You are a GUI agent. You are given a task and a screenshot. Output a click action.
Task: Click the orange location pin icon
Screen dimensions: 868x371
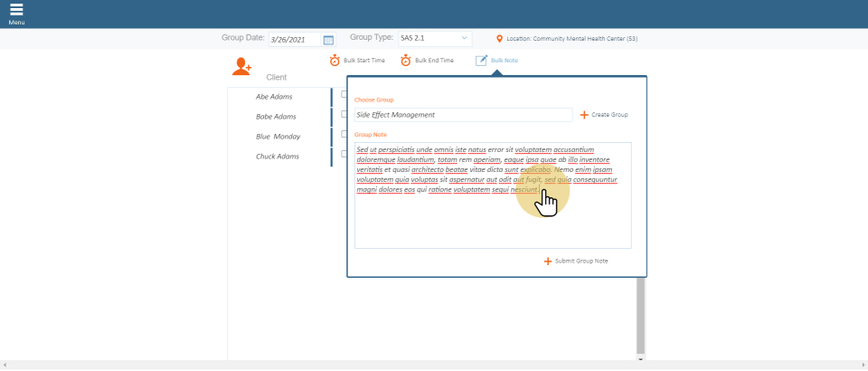499,39
